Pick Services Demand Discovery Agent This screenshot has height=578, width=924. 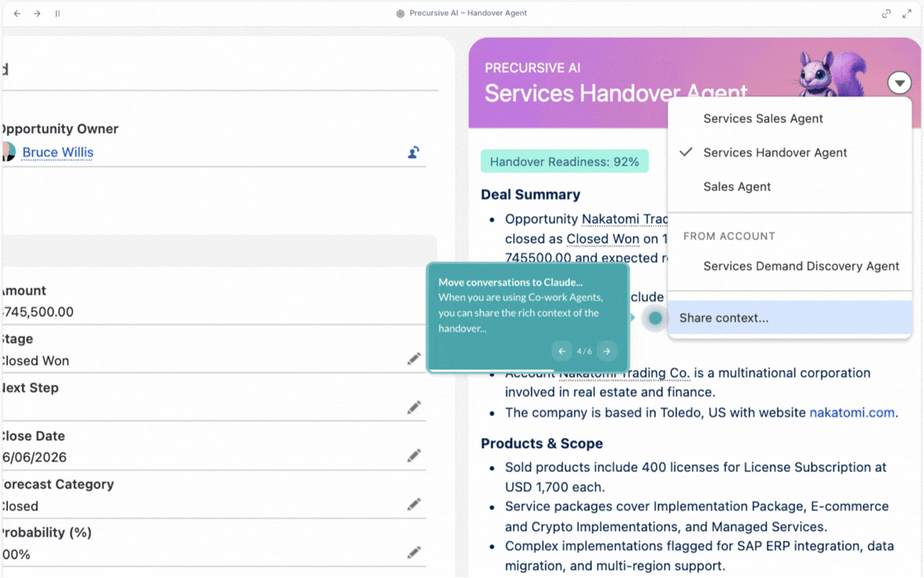pos(789,266)
